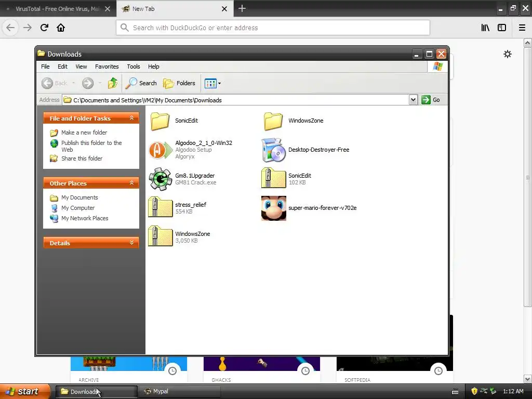Close the VirusTotal tab
The width and height of the screenshot is (532, 399).
[x=107, y=9]
